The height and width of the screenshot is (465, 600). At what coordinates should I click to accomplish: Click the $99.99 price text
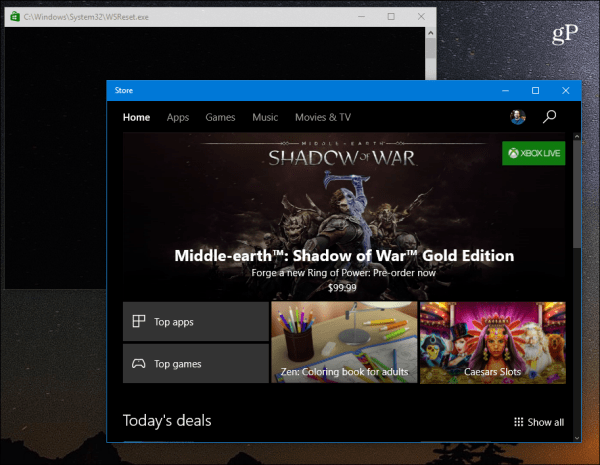click(x=342, y=287)
